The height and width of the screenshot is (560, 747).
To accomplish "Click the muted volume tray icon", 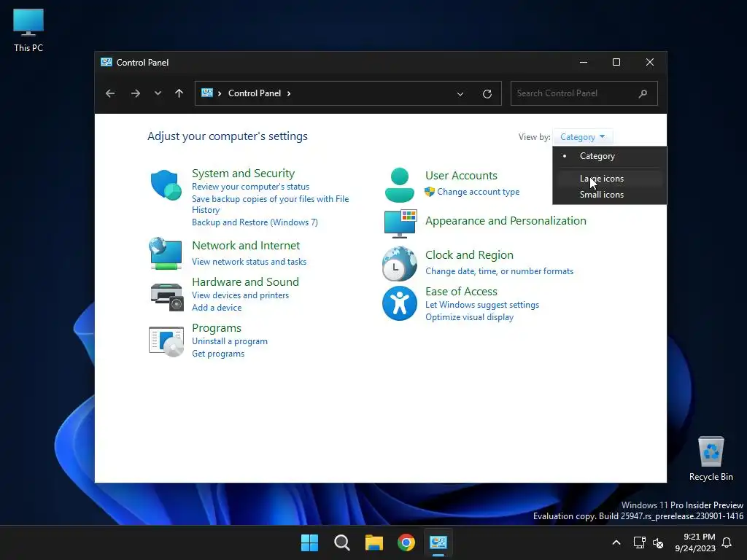I will 658,542.
